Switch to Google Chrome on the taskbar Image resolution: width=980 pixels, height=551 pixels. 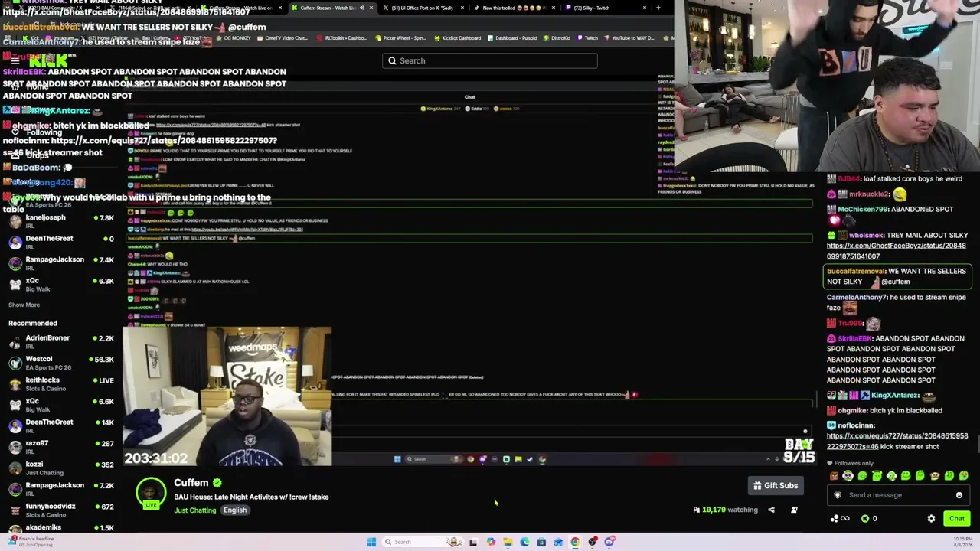(x=575, y=542)
